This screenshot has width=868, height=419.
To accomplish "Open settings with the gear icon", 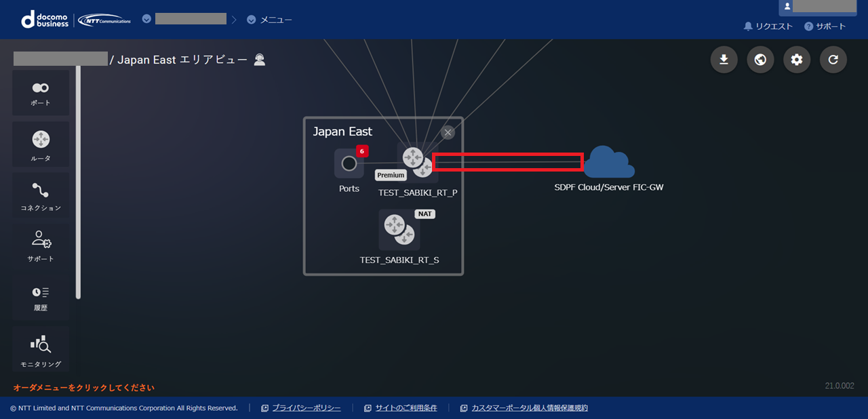I will pyautogui.click(x=797, y=60).
